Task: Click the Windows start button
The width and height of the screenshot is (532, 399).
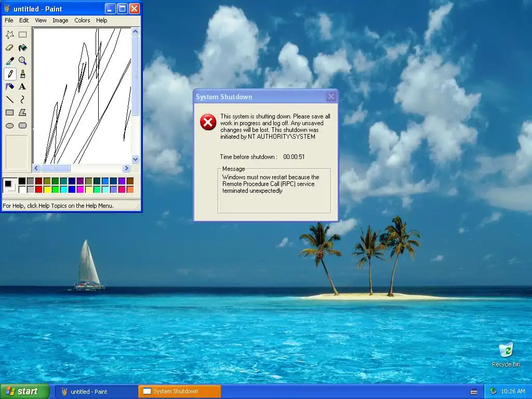Action: click(25, 392)
